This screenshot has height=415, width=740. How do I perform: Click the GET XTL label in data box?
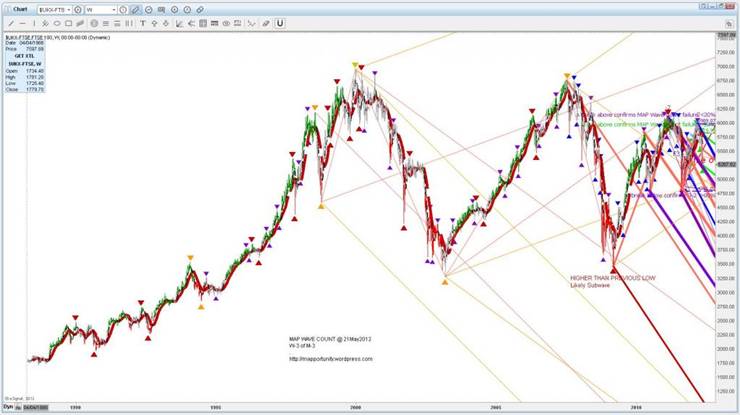25,56
